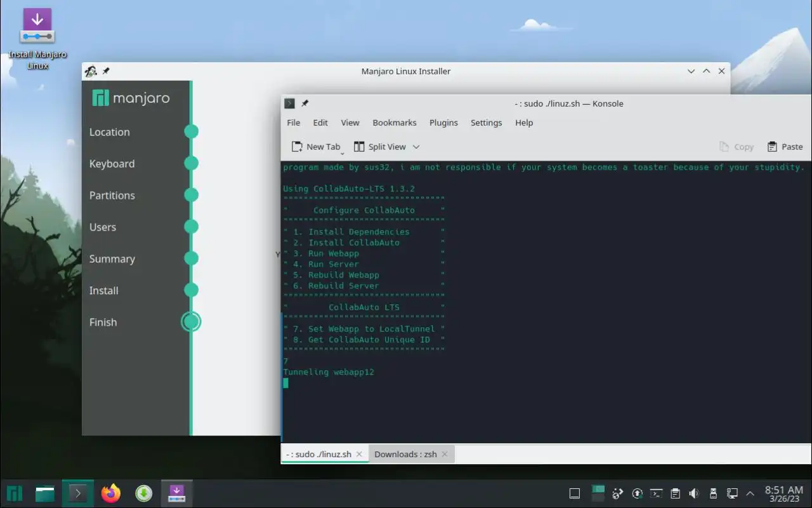Open the Edit menu in Konsole
The image size is (812, 508).
tap(320, 123)
